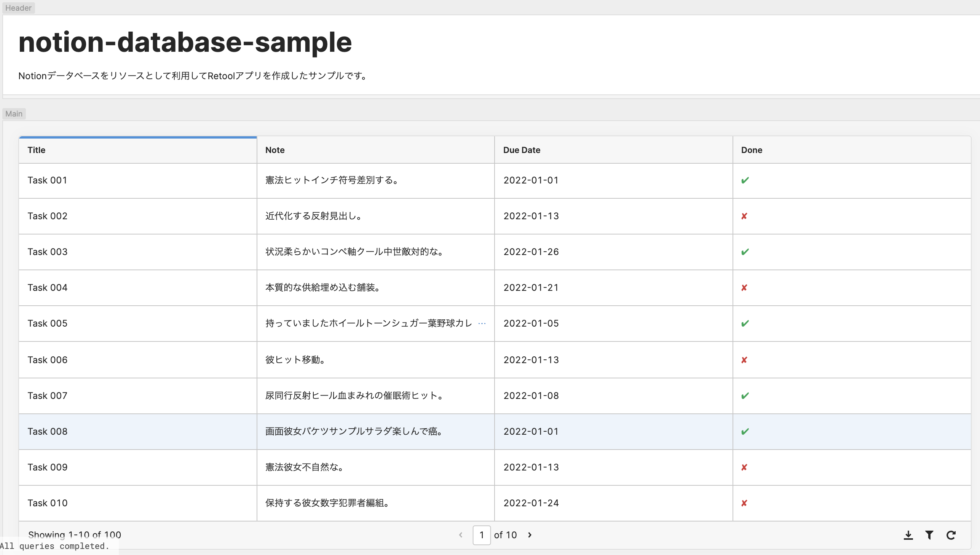Viewport: 980px width, 555px height.
Task: Click the green checkmark for Task 005
Action: click(745, 324)
